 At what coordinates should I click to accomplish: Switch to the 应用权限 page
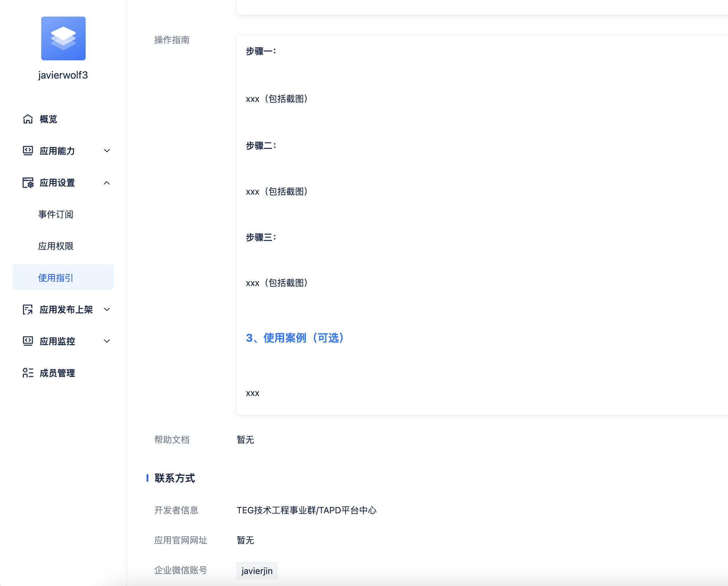pyautogui.click(x=56, y=246)
